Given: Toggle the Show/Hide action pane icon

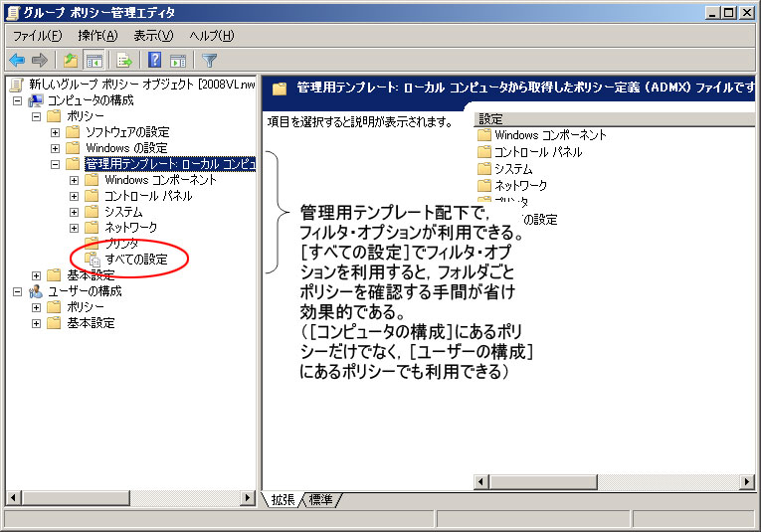Looking at the screenshot, I should click(x=178, y=61).
